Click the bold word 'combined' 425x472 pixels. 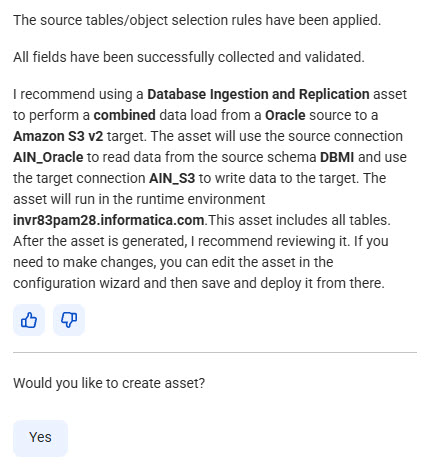124,115
